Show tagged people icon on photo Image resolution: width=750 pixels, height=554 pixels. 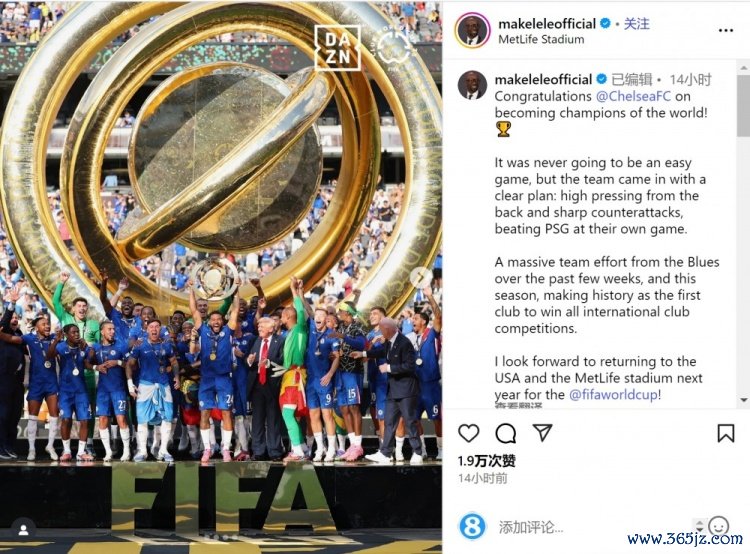click(23, 530)
